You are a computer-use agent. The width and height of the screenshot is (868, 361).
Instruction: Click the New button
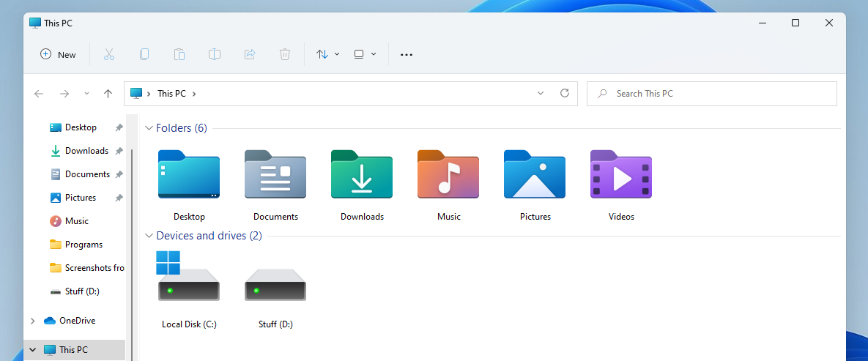58,54
